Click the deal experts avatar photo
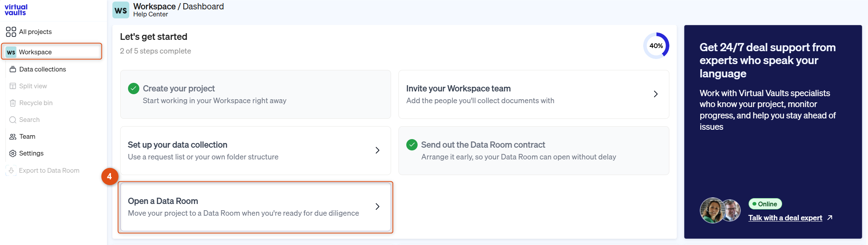868x245 pixels. tap(720, 210)
